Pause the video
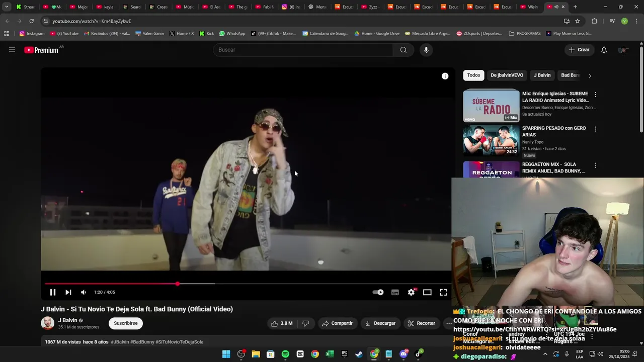 tap(52, 292)
